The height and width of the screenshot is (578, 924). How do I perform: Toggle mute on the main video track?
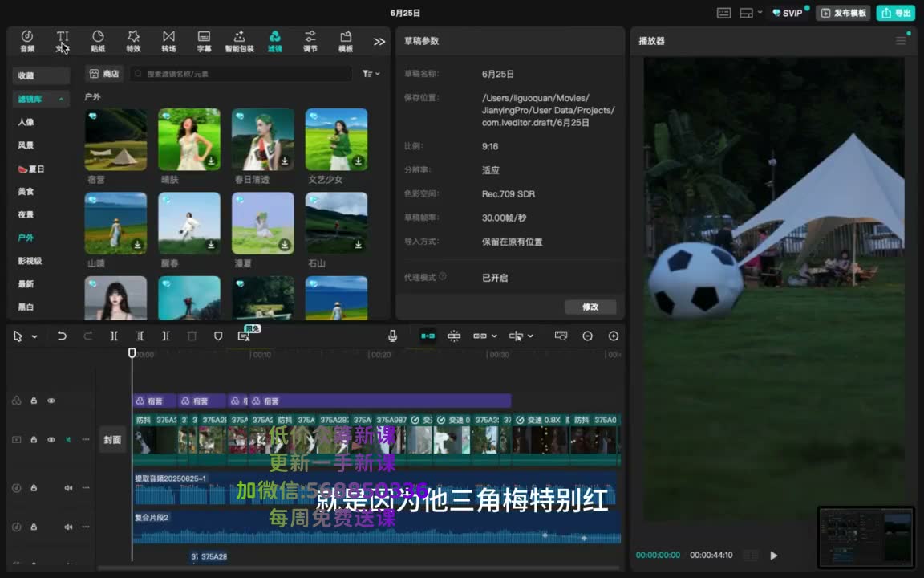pos(68,439)
